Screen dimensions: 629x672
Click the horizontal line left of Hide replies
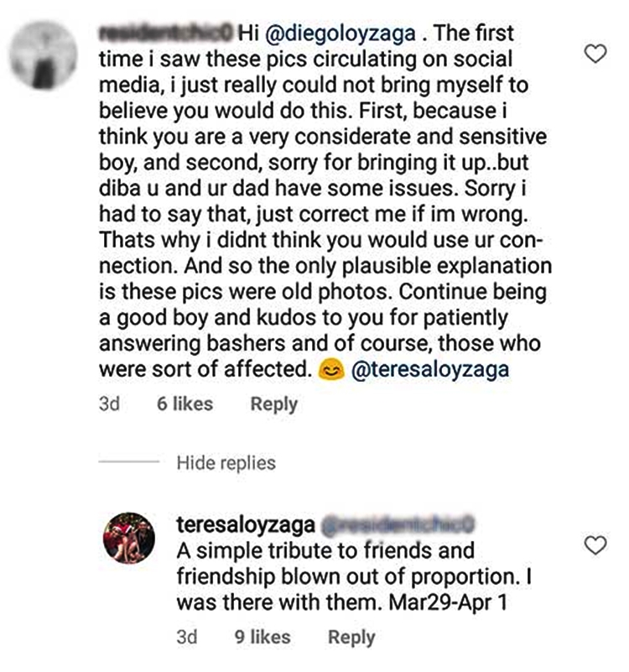pyautogui.click(x=128, y=463)
